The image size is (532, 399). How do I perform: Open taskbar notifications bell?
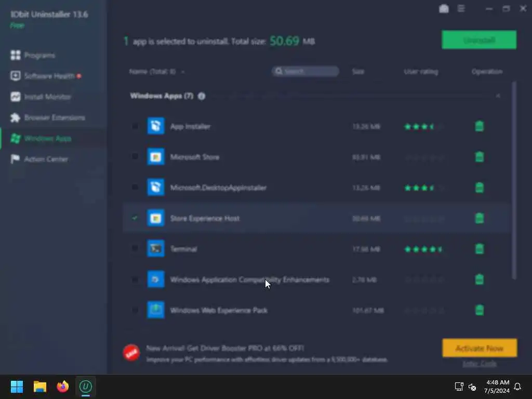[x=517, y=387]
